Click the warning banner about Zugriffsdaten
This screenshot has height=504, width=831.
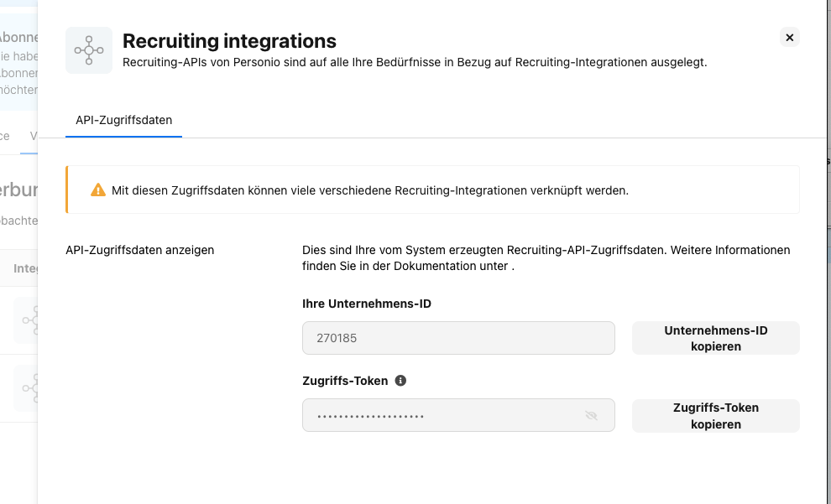click(x=432, y=190)
